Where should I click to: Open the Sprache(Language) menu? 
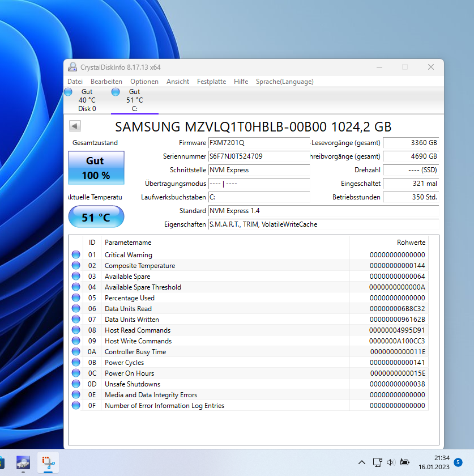284,82
